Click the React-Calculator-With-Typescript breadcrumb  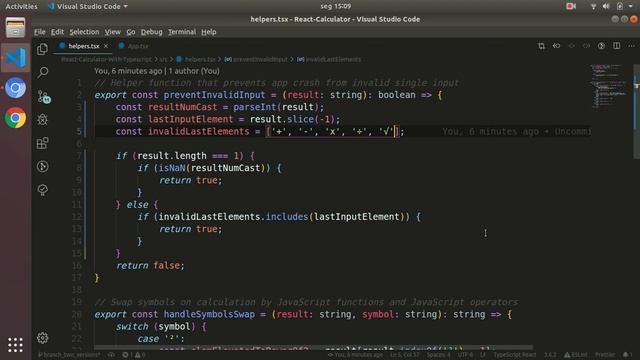107,60
